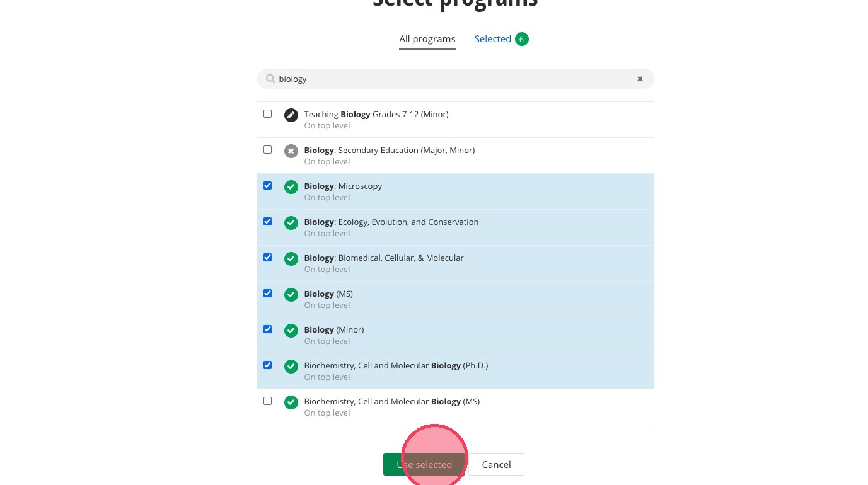This screenshot has width=868, height=485.
Task: Click green check icon for Ecology, Evolution program
Action: coord(291,223)
